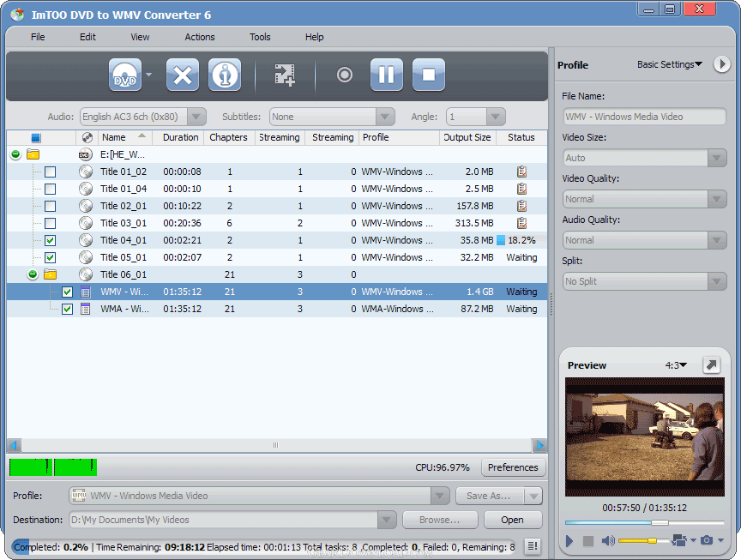741x560 pixels.
Task: Click the Open DVD toolbar button
Action: click(x=125, y=75)
